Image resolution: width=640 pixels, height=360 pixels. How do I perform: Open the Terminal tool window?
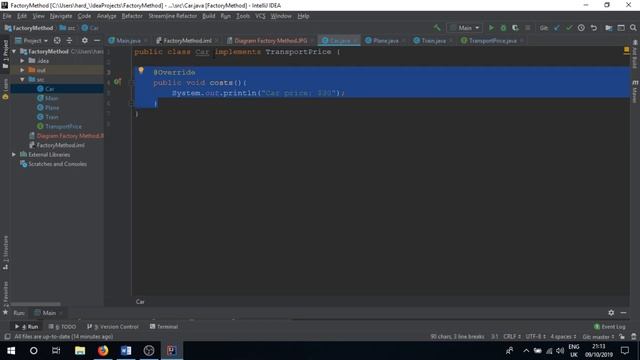point(164,327)
